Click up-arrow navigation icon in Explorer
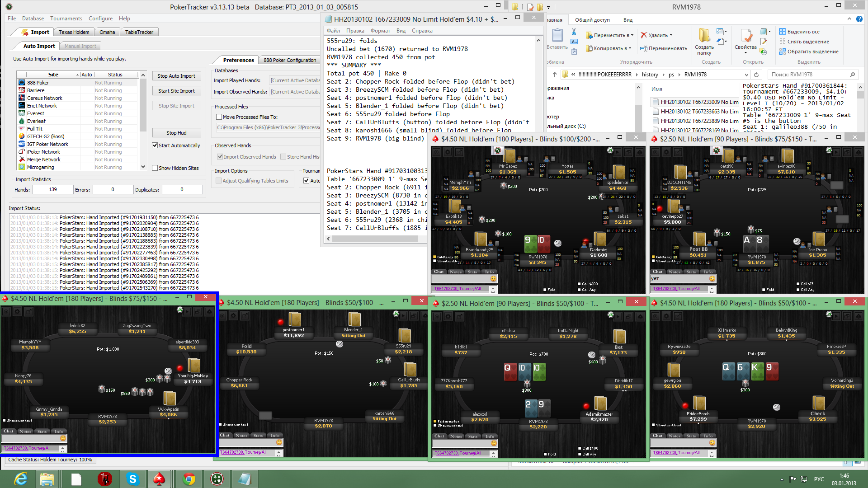Viewport: 868px width, 488px height. pyautogui.click(x=554, y=75)
